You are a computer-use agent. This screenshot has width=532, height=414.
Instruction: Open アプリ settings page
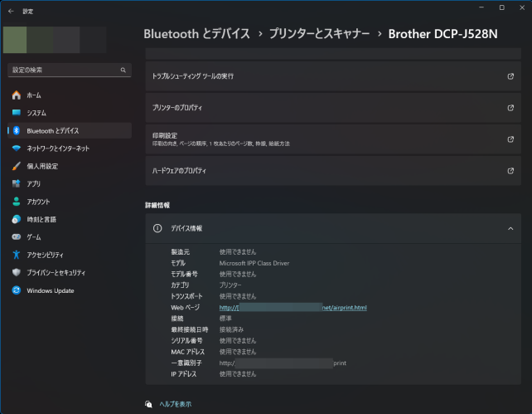tap(70, 183)
